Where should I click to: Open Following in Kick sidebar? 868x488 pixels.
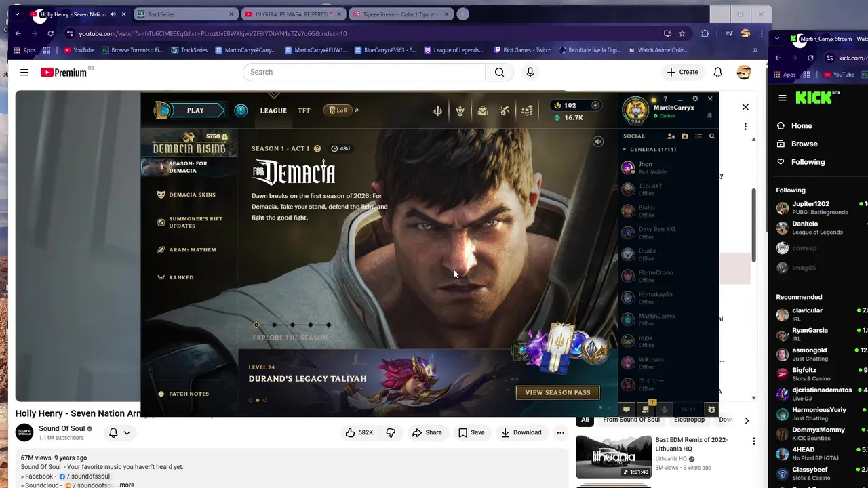pos(808,162)
